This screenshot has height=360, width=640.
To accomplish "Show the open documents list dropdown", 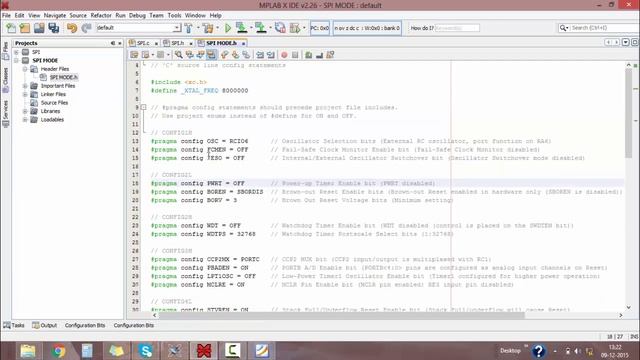I will pyautogui.click(x=625, y=42).
